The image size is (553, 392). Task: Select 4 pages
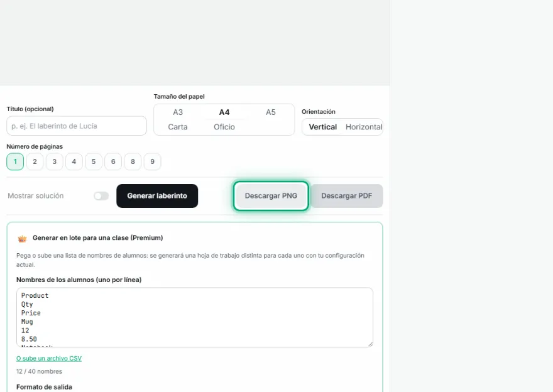pyautogui.click(x=74, y=162)
